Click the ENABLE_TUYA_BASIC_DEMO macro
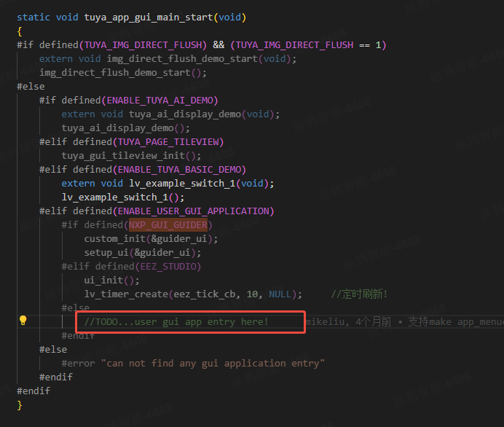This screenshot has height=427, width=504. click(181, 170)
